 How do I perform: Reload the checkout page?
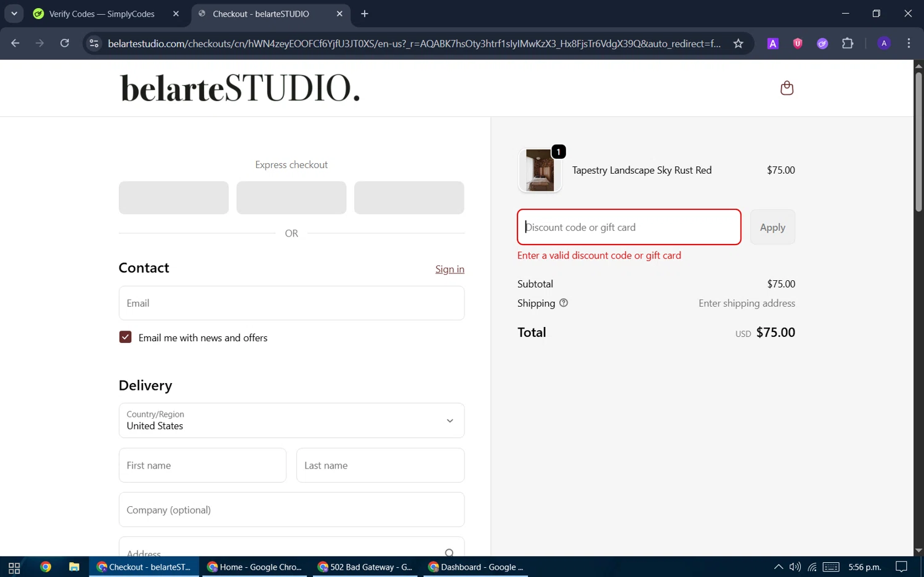65,43
